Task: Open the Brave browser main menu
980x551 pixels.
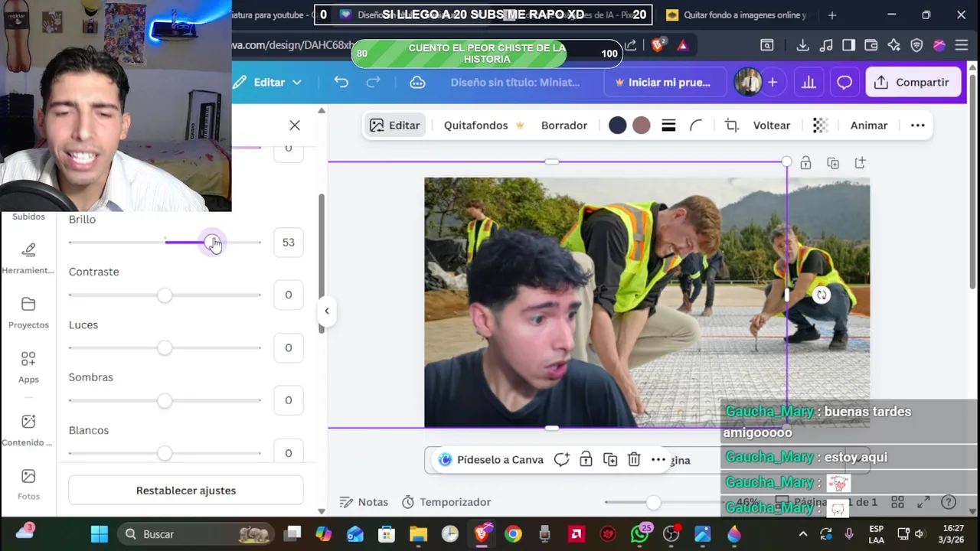Action: (962, 45)
